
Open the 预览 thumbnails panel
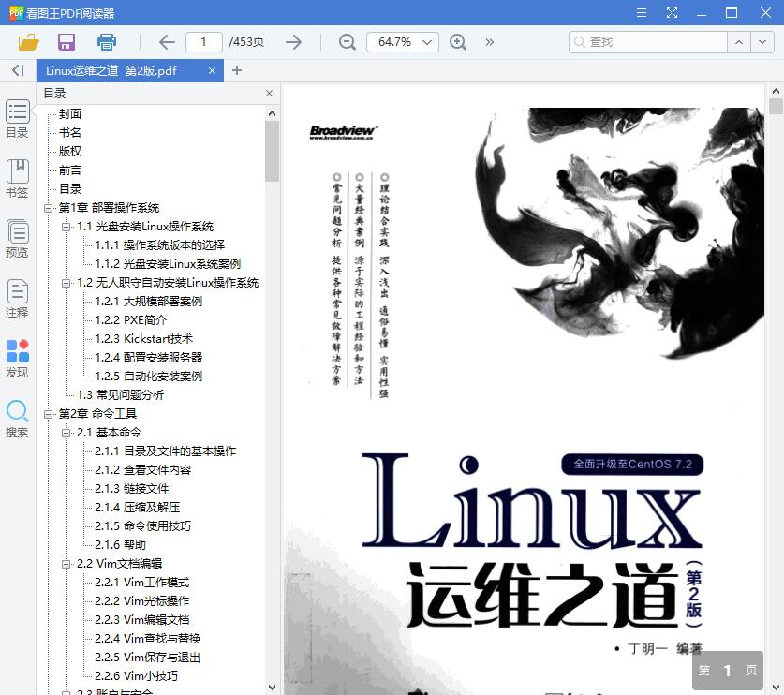(x=18, y=239)
